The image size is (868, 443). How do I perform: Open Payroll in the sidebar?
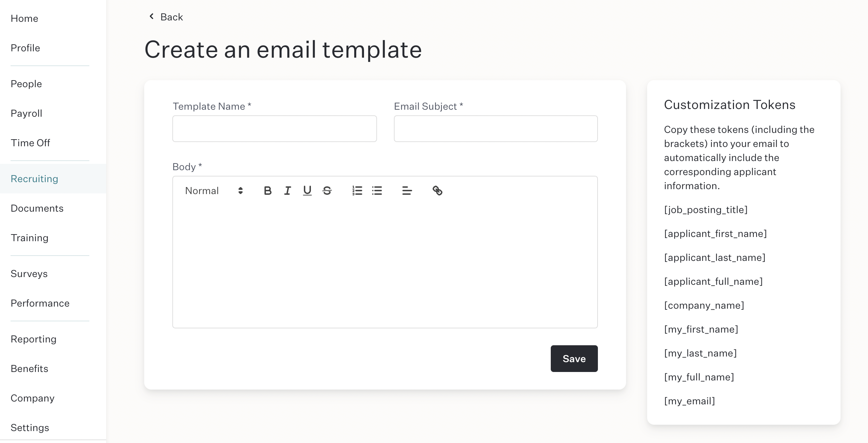(26, 113)
